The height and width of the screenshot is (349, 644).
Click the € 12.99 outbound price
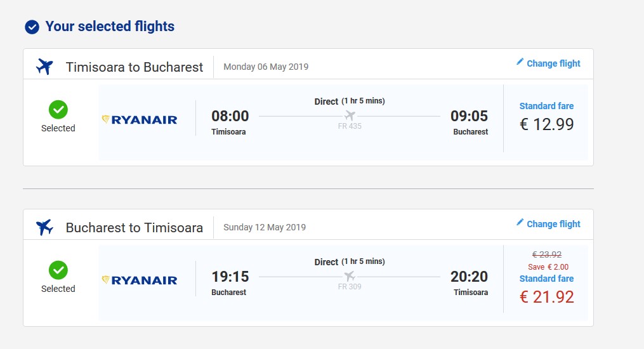[547, 124]
